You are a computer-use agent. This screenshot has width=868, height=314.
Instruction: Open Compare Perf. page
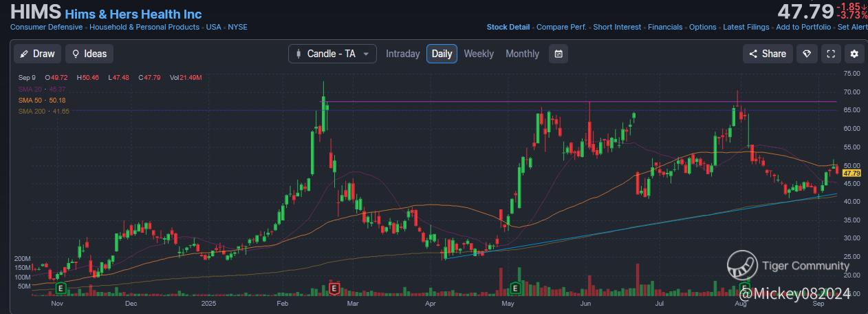click(561, 27)
